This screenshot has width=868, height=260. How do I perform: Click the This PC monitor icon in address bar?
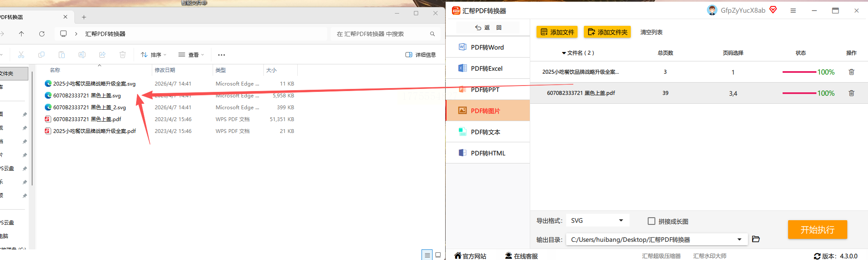[x=63, y=33]
